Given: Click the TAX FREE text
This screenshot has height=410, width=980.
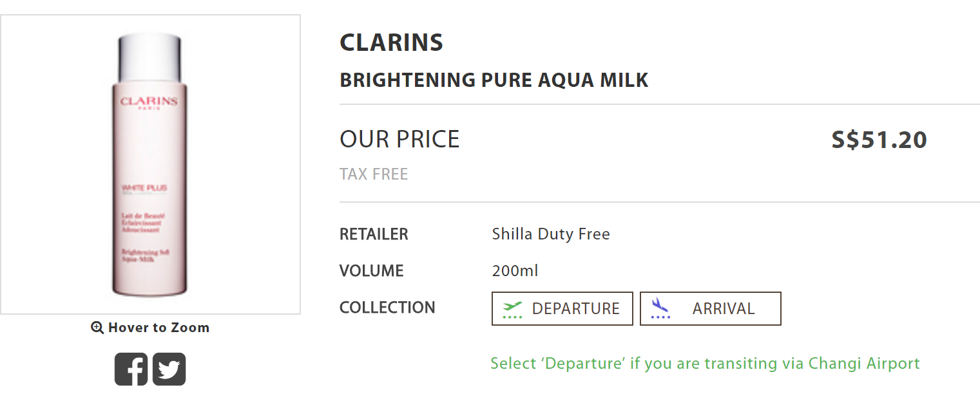Looking at the screenshot, I should [x=374, y=174].
